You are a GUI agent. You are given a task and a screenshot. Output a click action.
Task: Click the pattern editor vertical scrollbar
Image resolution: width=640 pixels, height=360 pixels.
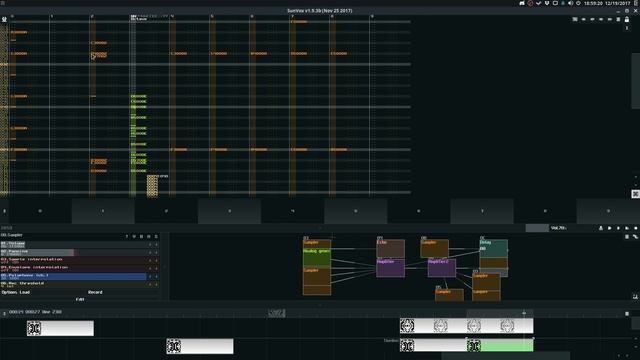click(636, 81)
